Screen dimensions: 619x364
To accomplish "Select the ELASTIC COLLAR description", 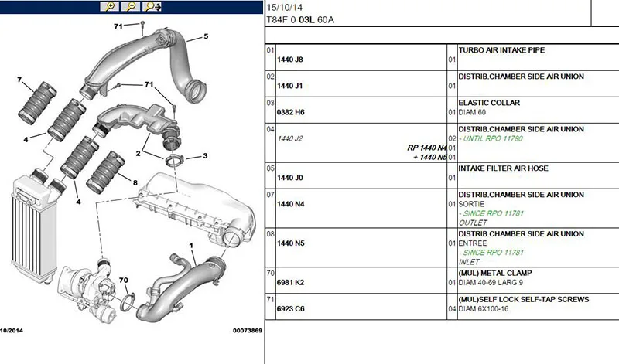I will pos(489,103).
